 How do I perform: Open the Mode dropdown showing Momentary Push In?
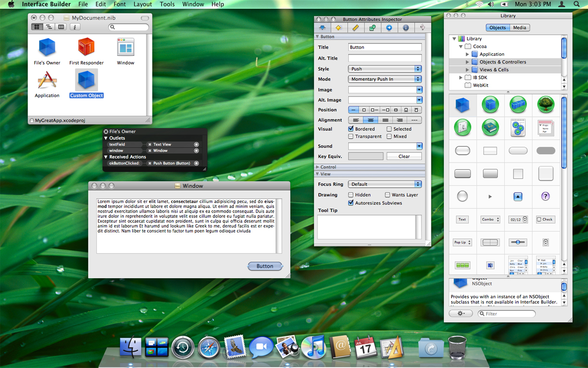[x=385, y=79]
